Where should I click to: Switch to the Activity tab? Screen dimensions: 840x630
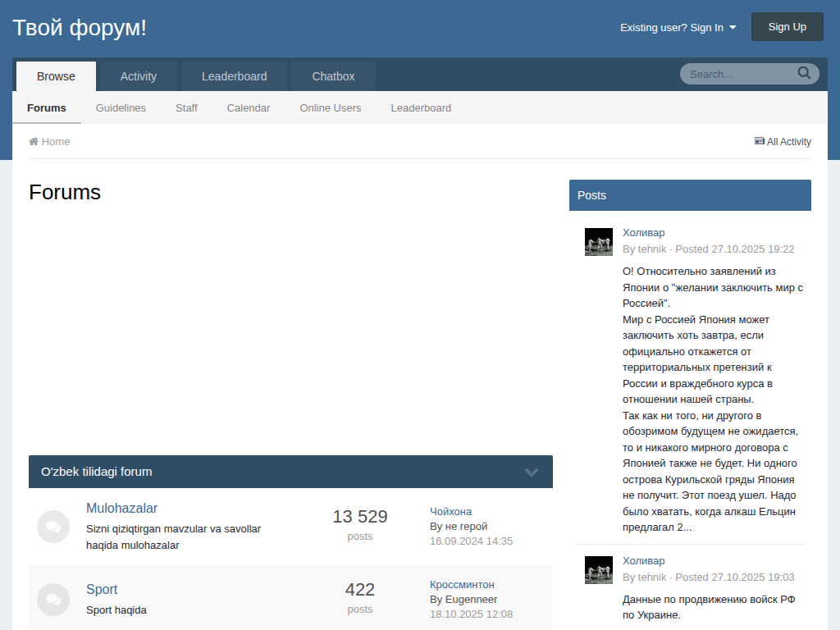click(x=138, y=76)
